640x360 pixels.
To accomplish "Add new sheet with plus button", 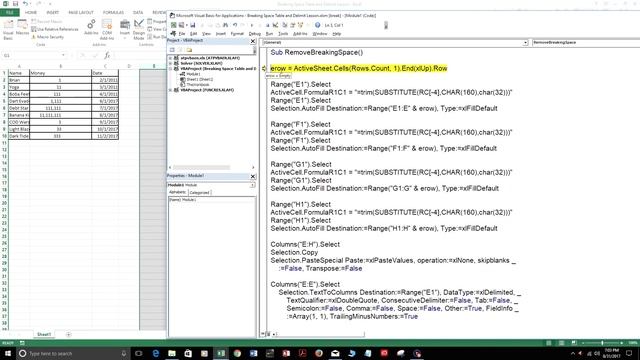I will point(68,334).
